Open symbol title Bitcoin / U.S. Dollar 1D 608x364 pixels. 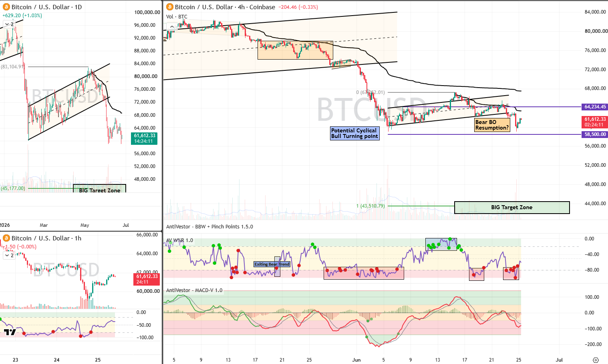(46, 7)
